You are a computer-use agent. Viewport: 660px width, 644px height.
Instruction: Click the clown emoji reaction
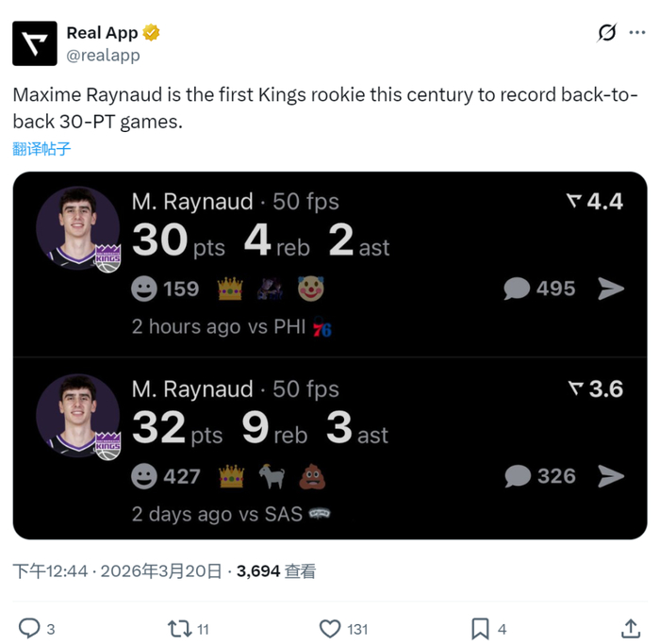point(311,289)
